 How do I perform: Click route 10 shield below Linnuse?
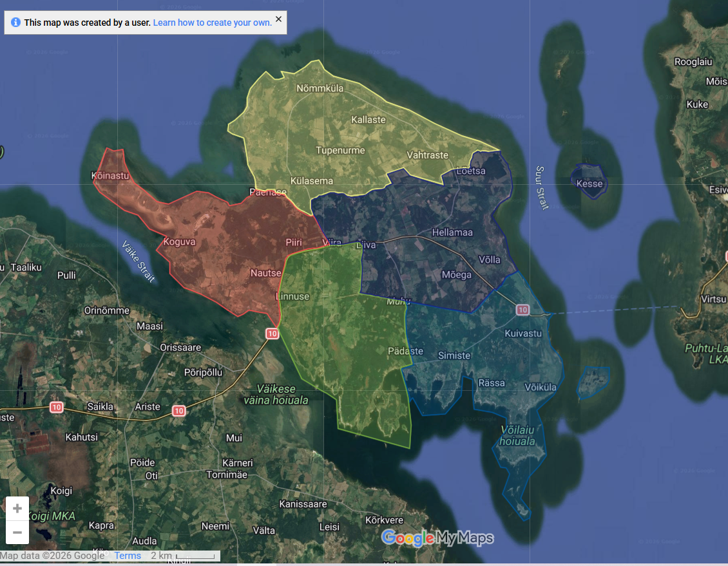272,334
